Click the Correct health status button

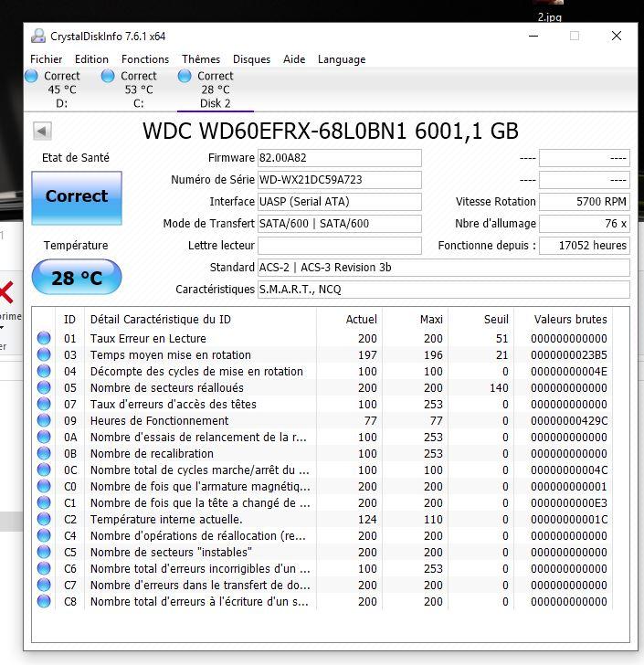point(77,197)
